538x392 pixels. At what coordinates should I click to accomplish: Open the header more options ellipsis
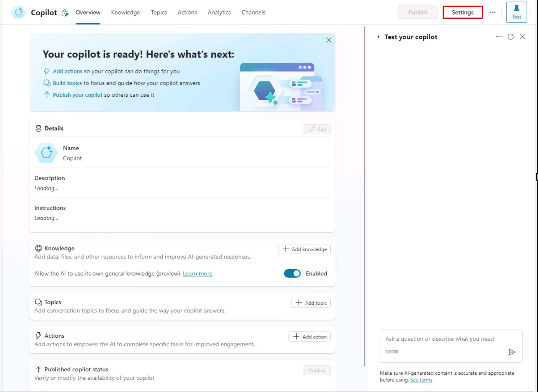tap(492, 12)
